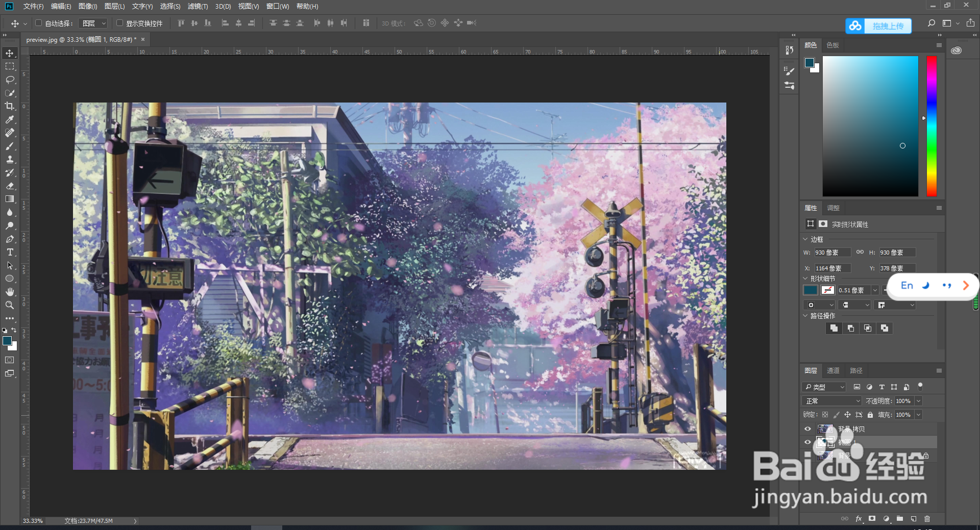Viewport: 980px width, 530px height.
Task: Click the shape fill color swatch
Action: [811, 290]
